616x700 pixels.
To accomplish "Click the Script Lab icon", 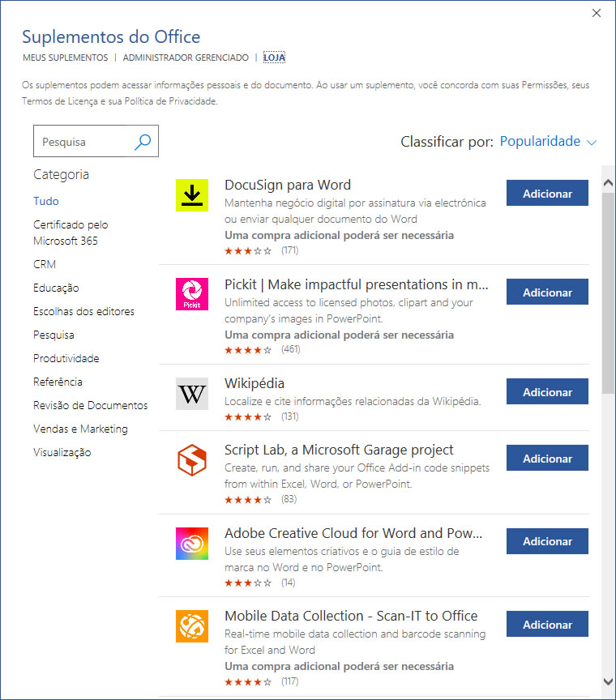I will [x=192, y=460].
